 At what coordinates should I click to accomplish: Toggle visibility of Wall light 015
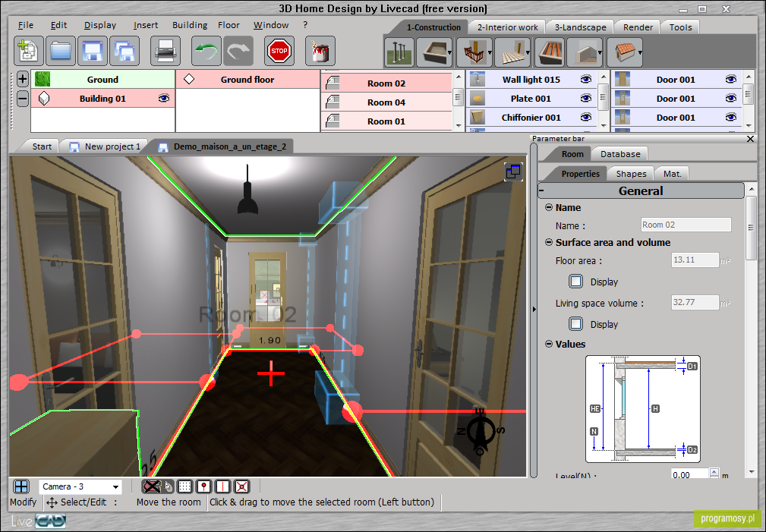coord(586,79)
